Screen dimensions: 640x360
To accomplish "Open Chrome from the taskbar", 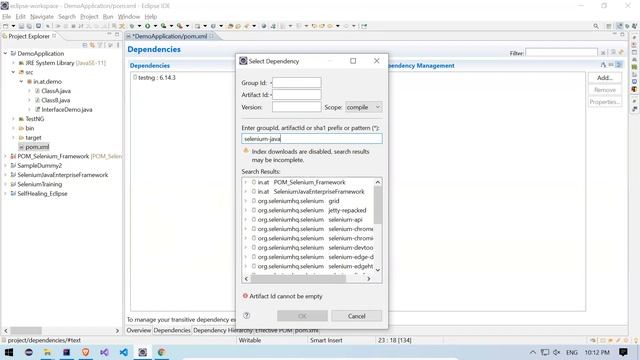I will pyautogui.click(x=162, y=352).
